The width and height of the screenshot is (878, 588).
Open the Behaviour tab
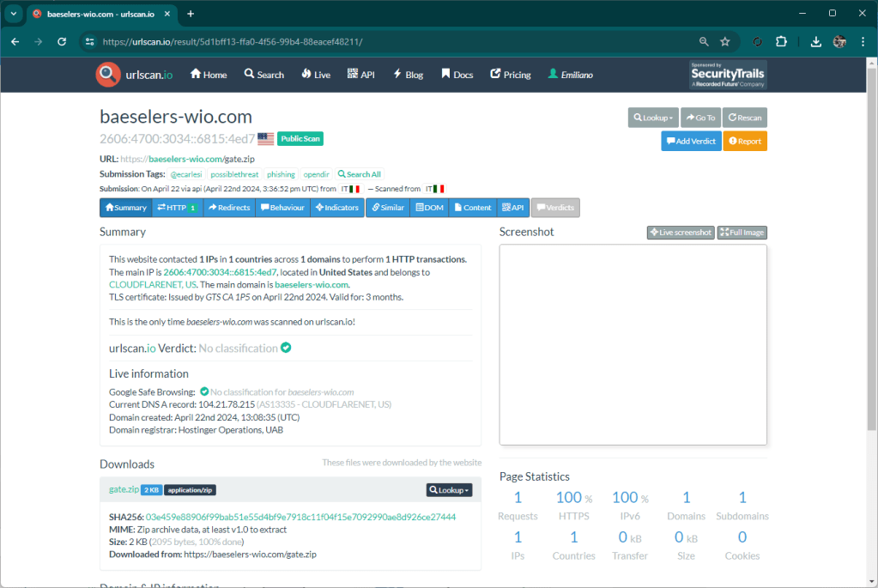pyautogui.click(x=282, y=208)
